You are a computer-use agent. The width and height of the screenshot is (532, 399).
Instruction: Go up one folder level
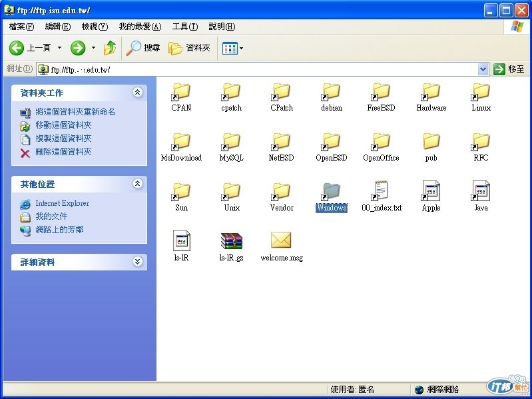coord(110,48)
